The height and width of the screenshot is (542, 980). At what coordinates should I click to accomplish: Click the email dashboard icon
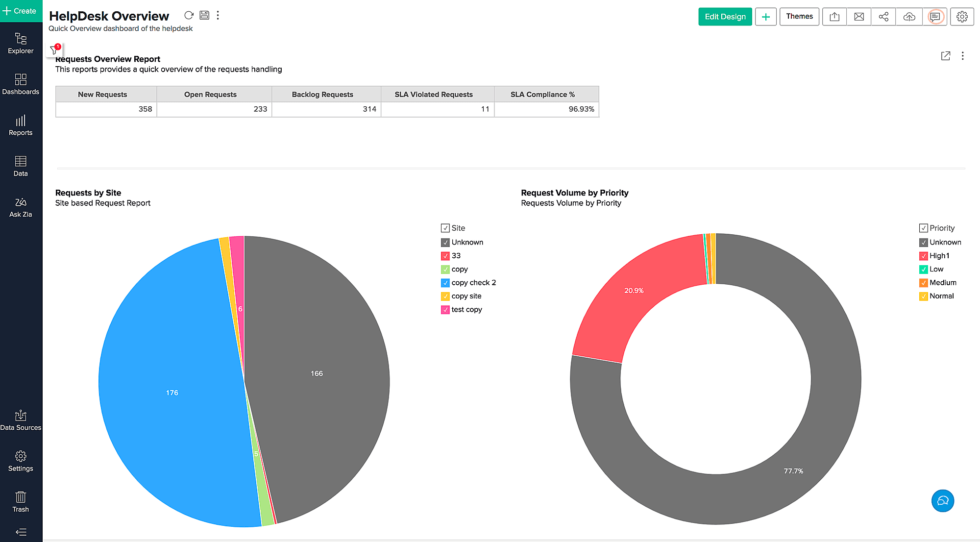pos(859,17)
